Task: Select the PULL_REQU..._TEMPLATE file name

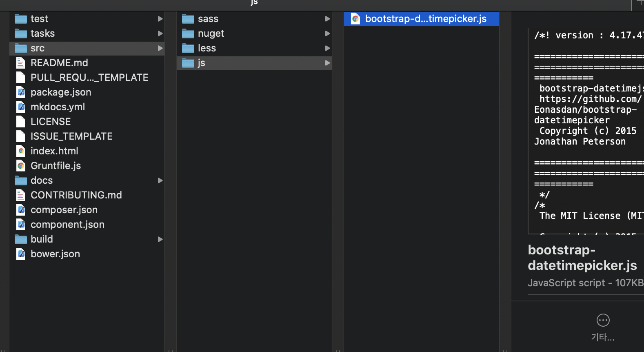Action: pyautogui.click(x=89, y=78)
